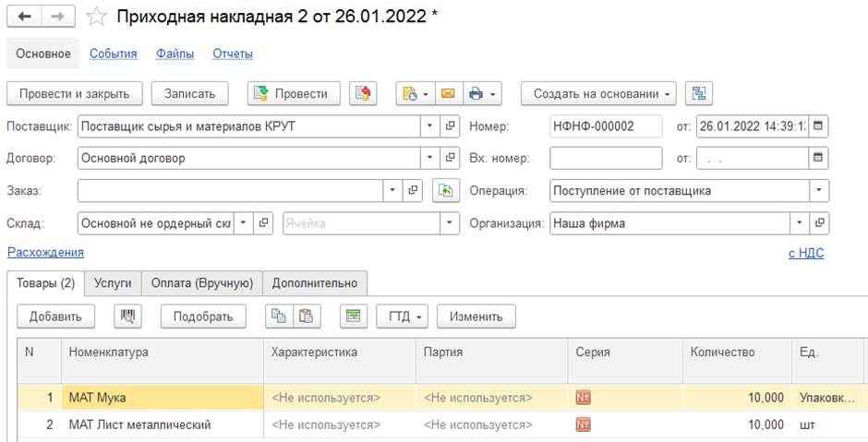Open the Дополнительно tab
Screen dimensions: 868x442
click(x=315, y=283)
